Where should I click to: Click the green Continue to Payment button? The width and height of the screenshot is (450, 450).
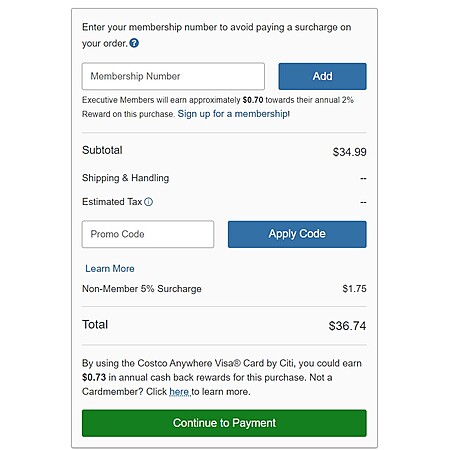[224, 423]
